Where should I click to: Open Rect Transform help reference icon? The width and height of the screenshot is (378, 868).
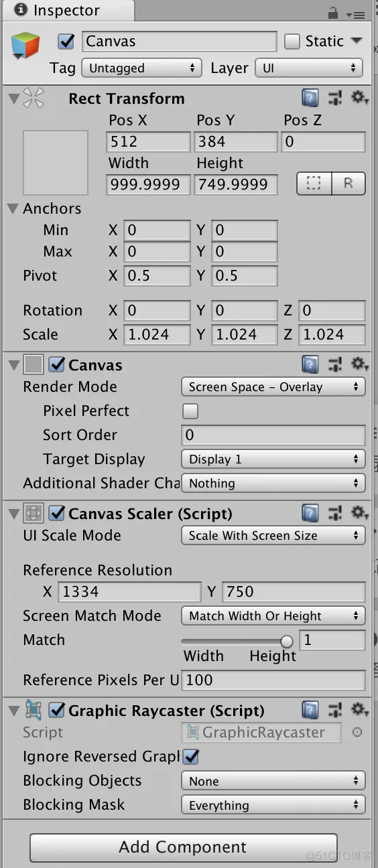point(310,99)
